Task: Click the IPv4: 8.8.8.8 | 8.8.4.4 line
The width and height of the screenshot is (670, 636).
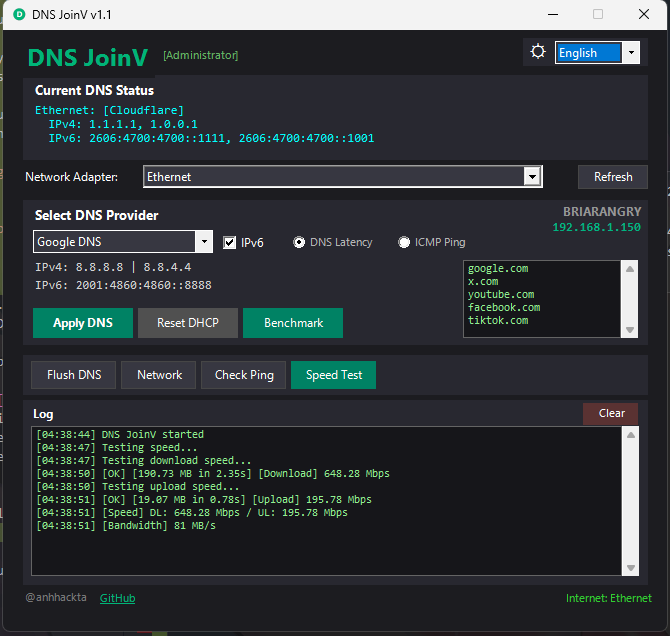Action: [113, 267]
